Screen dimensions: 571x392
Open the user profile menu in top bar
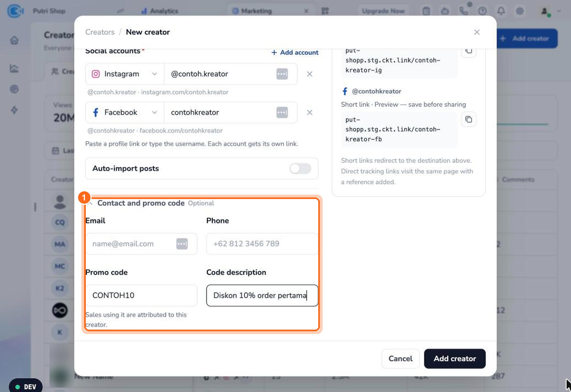(549, 11)
